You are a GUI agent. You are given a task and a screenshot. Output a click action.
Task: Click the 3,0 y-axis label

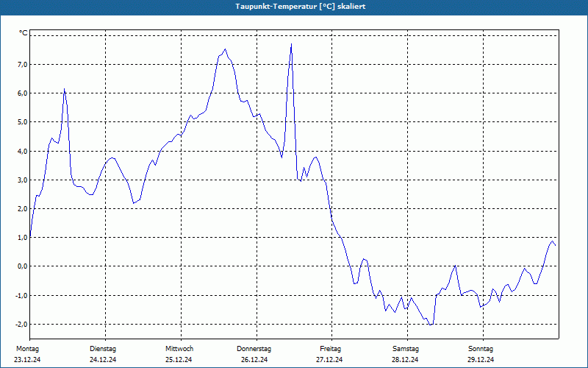(x=23, y=180)
